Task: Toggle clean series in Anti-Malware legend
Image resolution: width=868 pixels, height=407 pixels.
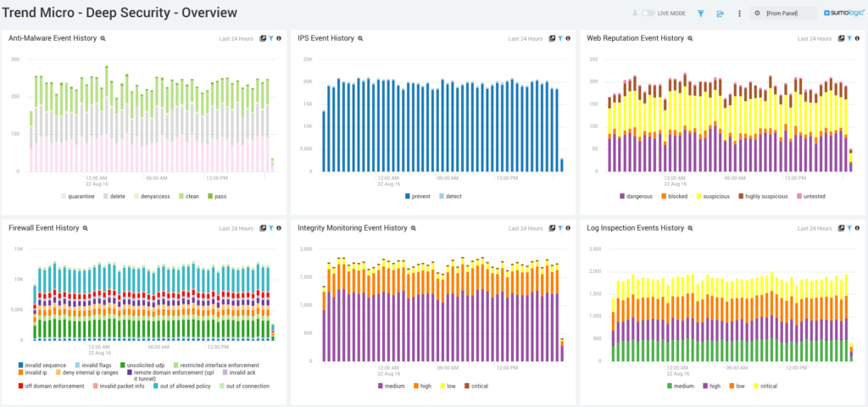Action: pyautogui.click(x=188, y=196)
